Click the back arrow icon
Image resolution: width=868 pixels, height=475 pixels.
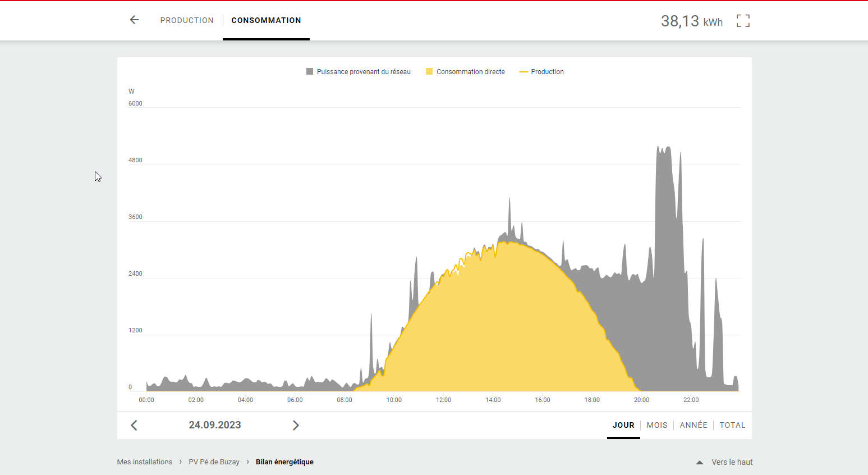pyautogui.click(x=134, y=20)
